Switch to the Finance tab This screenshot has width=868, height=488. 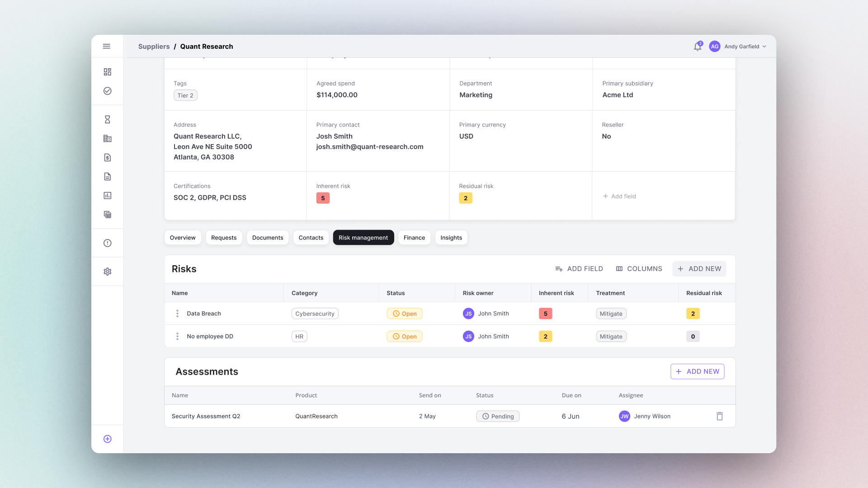click(x=414, y=238)
